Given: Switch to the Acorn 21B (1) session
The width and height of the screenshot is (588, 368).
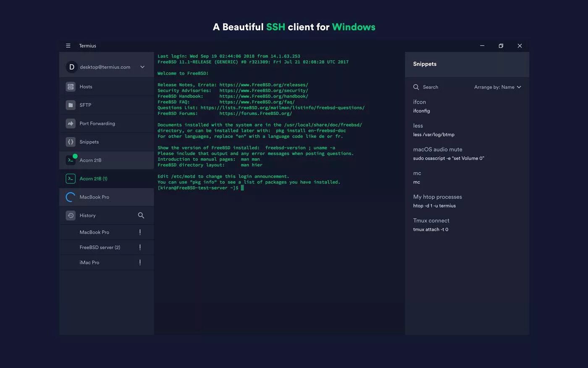Looking at the screenshot, I should coord(107,179).
